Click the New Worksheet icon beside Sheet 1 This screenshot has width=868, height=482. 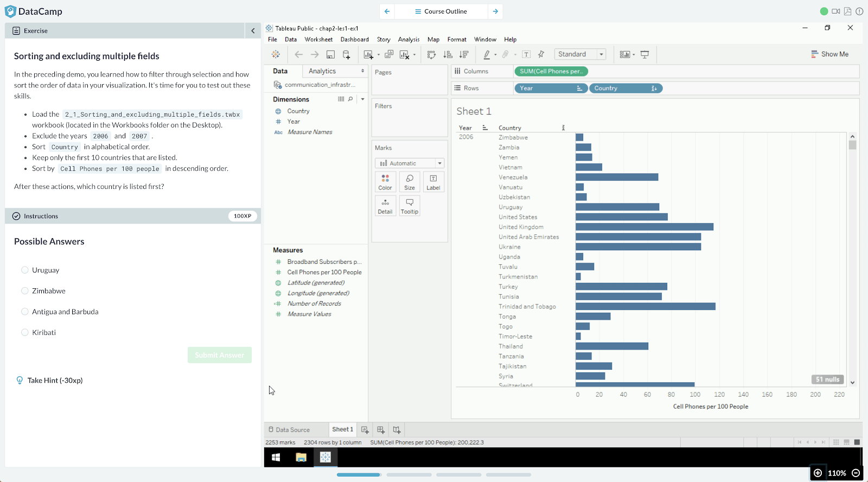pyautogui.click(x=365, y=430)
